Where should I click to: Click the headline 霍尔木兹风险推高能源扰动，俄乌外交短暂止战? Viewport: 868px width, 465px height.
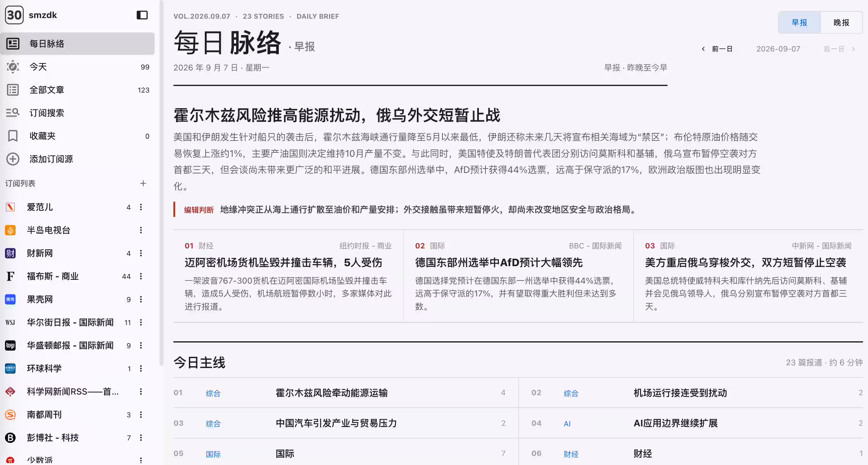pyautogui.click(x=337, y=116)
